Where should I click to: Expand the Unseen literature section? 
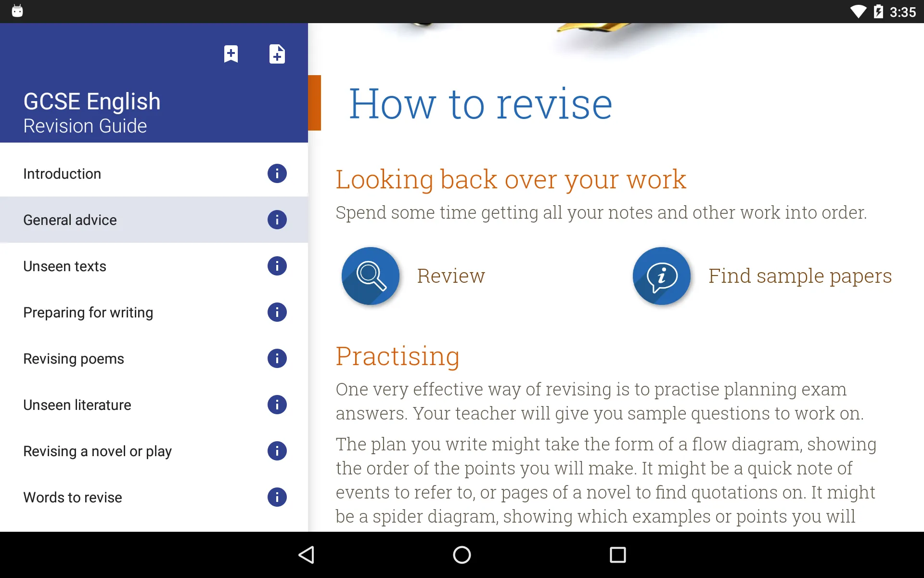point(77,404)
